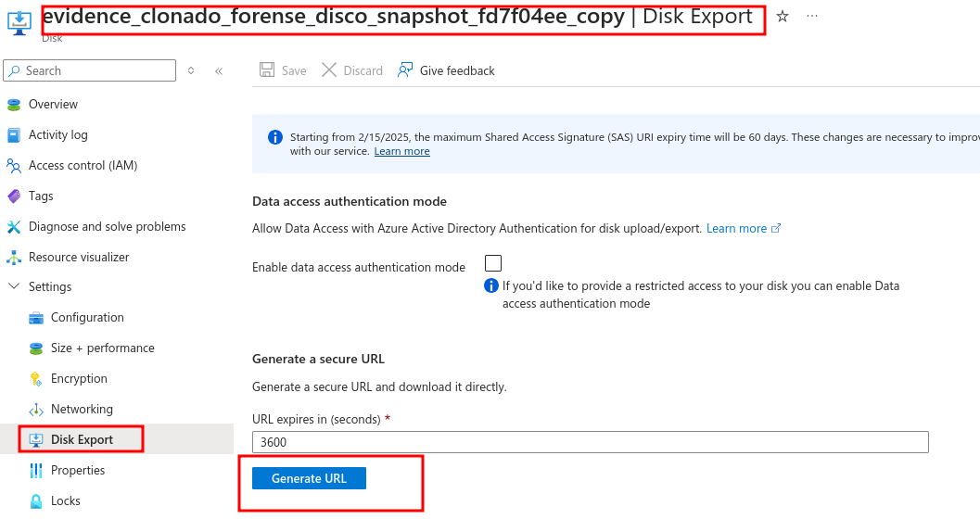Screen dimensions: 980x519
Task: Click the Settings section label
Action: pyautogui.click(x=50, y=286)
